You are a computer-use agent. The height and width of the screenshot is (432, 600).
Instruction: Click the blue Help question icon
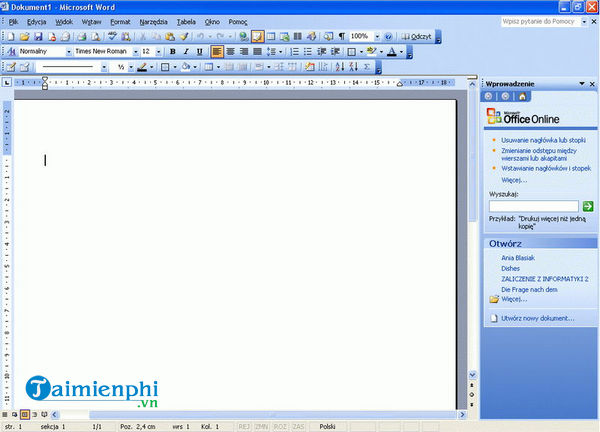[x=388, y=36]
